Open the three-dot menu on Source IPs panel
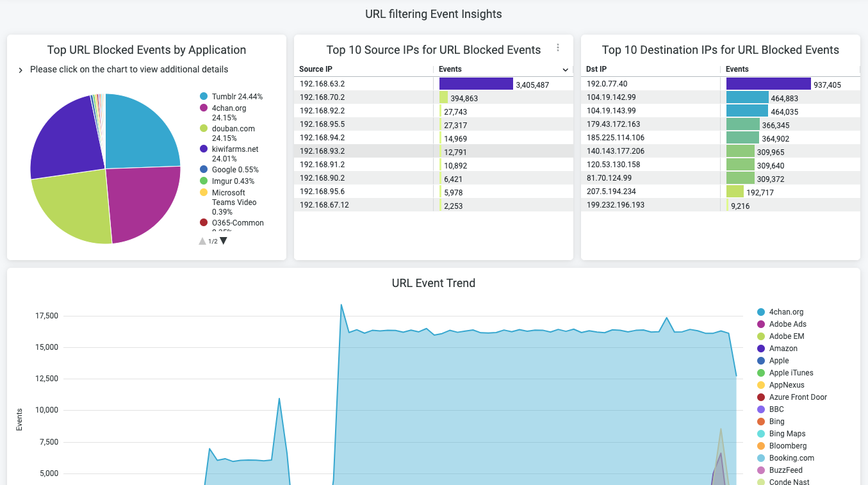Screen dimensions: 868x485 [558, 48]
